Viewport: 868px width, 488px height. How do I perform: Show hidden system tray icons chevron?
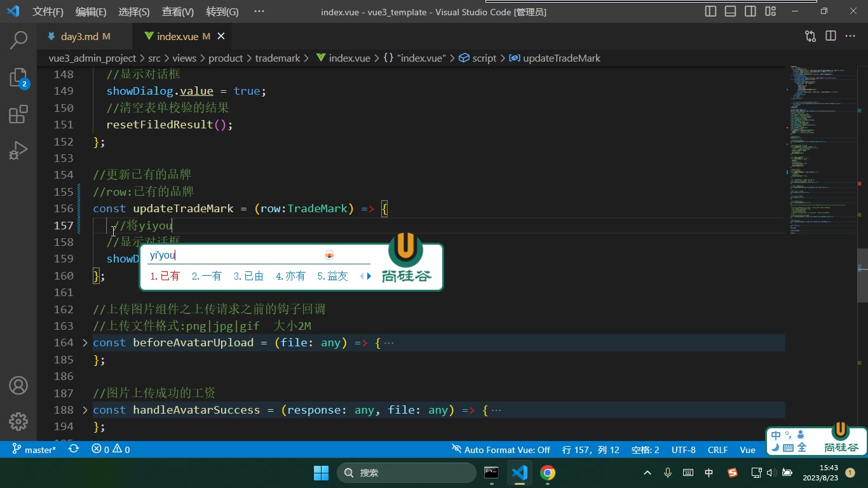(x=648, y=473)
